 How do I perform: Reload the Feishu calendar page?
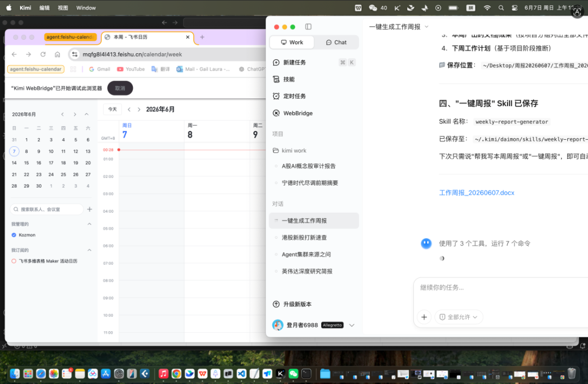pos(43,54)
